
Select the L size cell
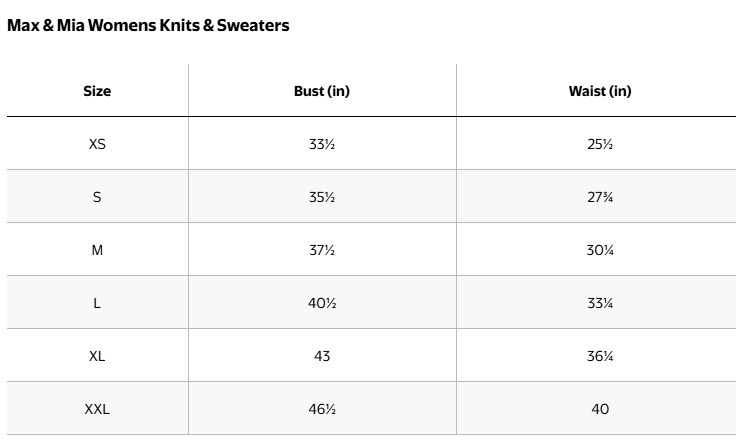[x=97, y=303]
